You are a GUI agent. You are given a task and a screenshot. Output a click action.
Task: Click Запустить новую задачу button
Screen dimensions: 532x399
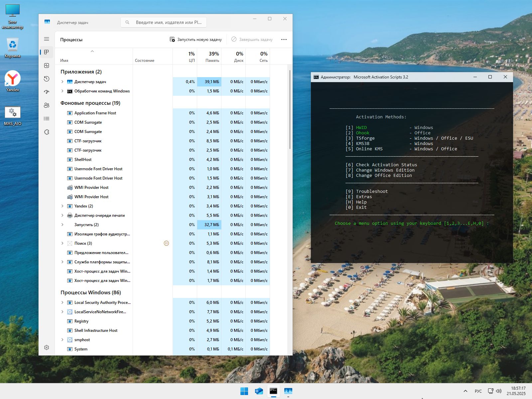(196, 39)
